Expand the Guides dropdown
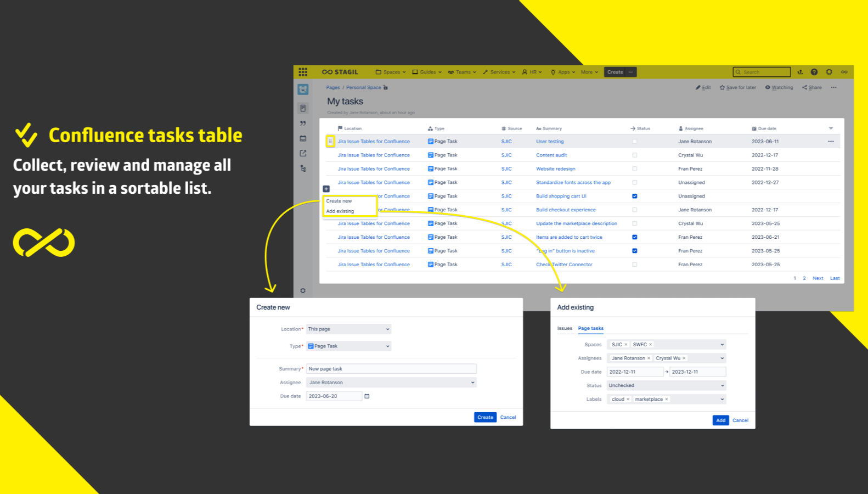This screenshot has width=868, height=494. [427, 72]
